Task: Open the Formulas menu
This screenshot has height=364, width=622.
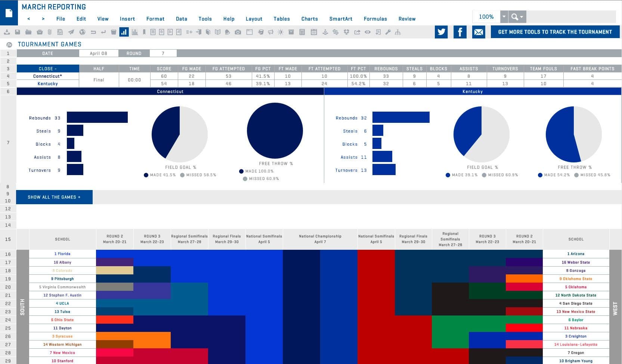Action: pos(375,19)
